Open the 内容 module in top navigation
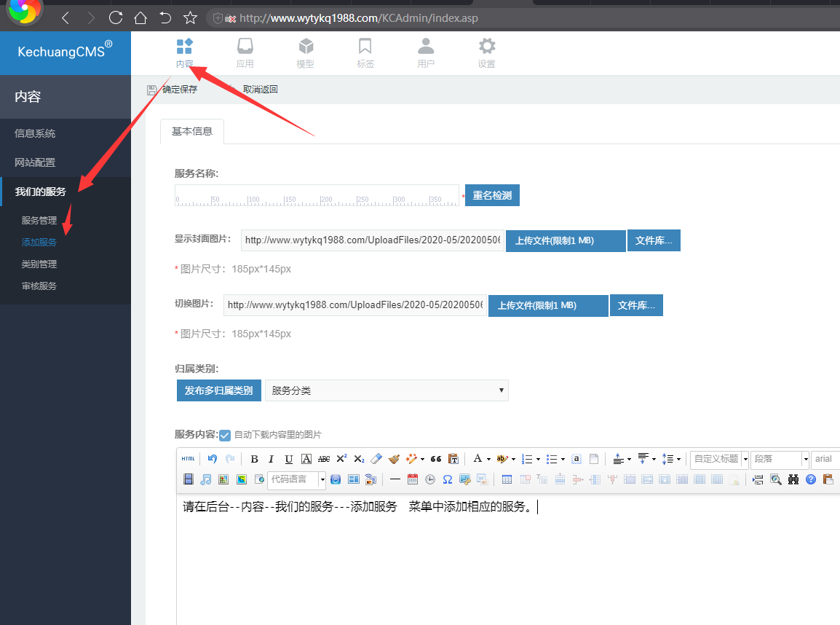 click(184, 53)
